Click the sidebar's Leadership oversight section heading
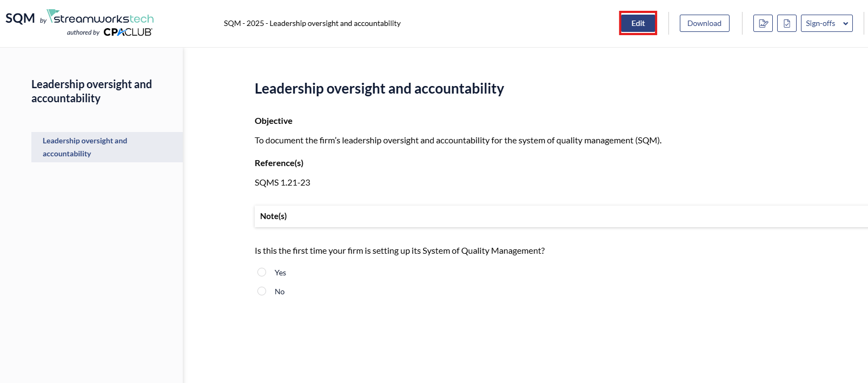The width and height of the screenshot is (868, 383). tap(91, 91)
